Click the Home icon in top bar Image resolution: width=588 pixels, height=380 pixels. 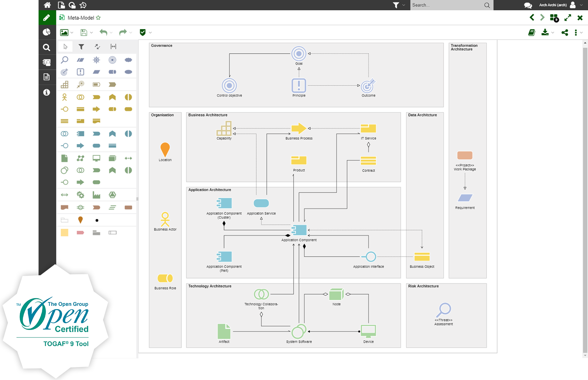click(47, 5)
